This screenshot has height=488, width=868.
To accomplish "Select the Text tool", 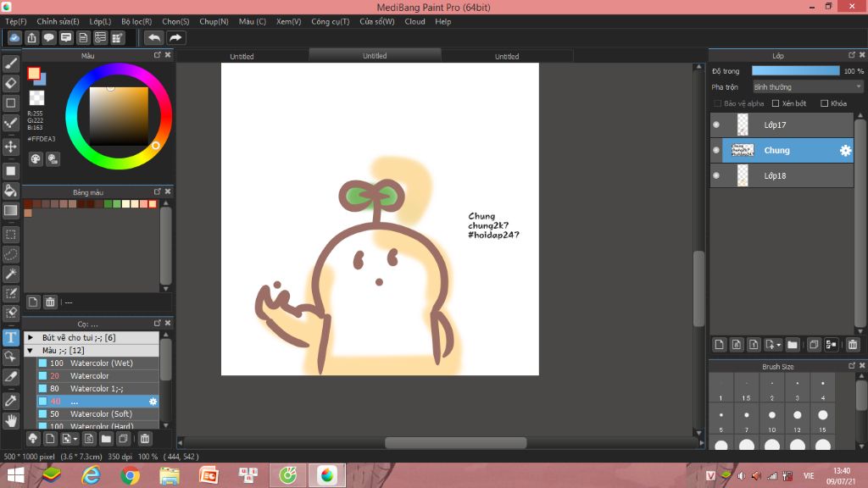I will (x=10, y=337).
